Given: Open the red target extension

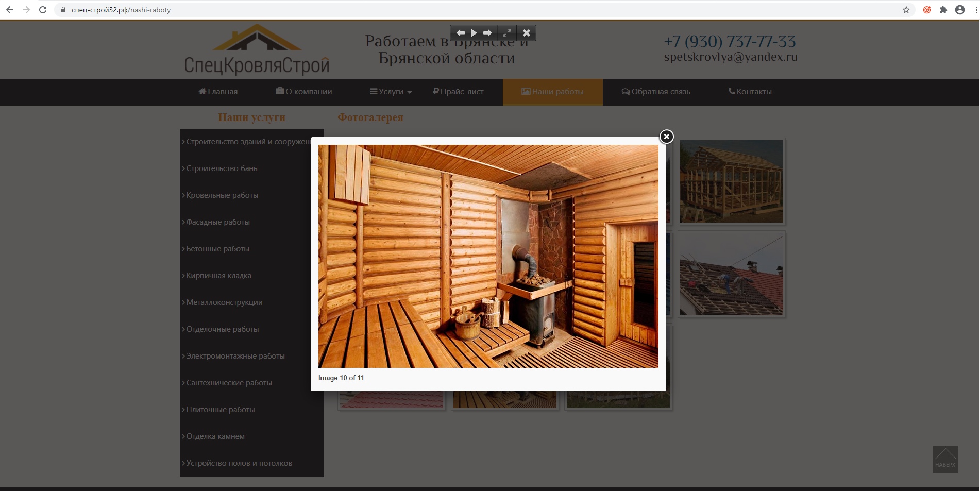Looking at the screenshot, I should (927, 10).
